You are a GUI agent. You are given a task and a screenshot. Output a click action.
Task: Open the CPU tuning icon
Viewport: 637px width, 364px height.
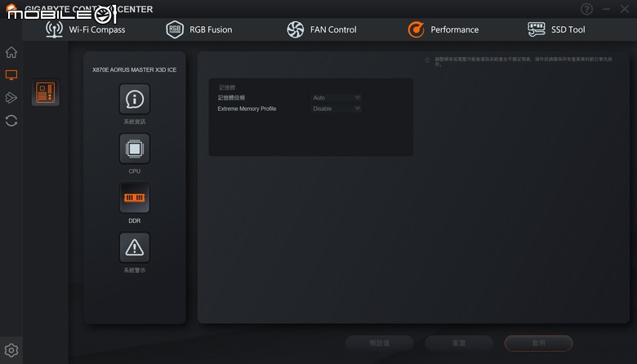click(135, 149)
